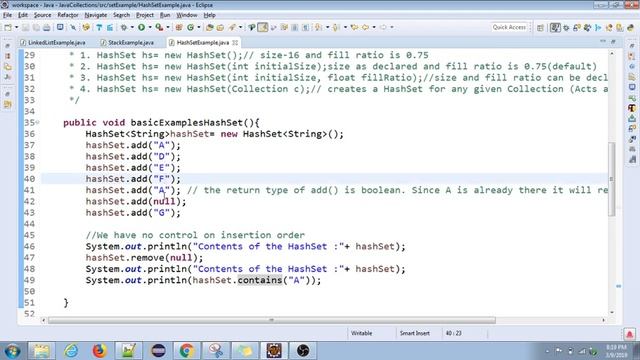Open the Search menu

point(121,15)
